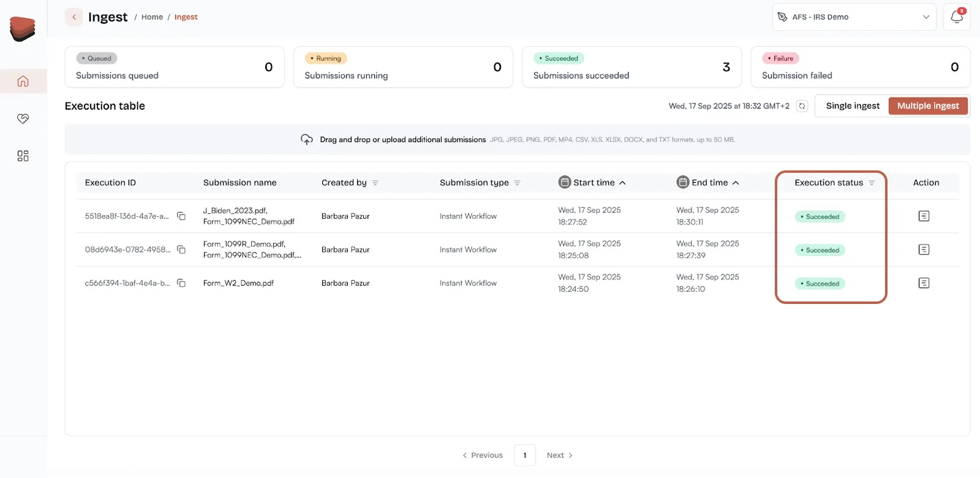980x478 pixels.
Task: Sort by End time arrow
Action: tap(736, 183)
